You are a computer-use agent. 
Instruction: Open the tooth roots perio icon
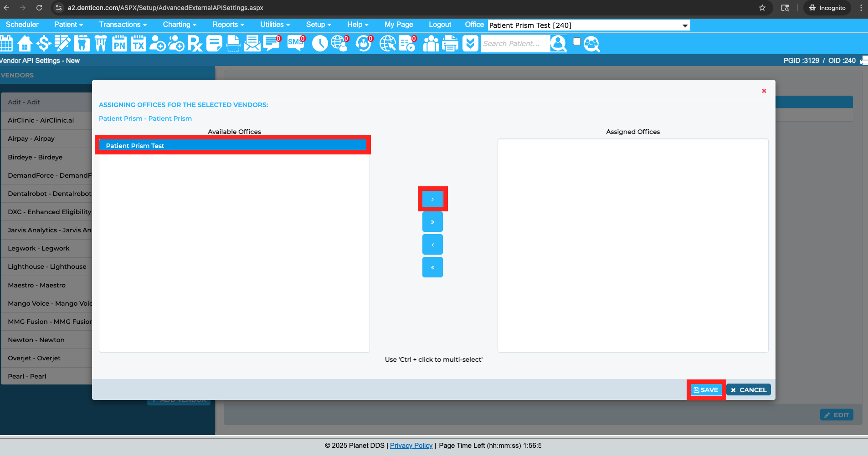(x=101, y=44)
